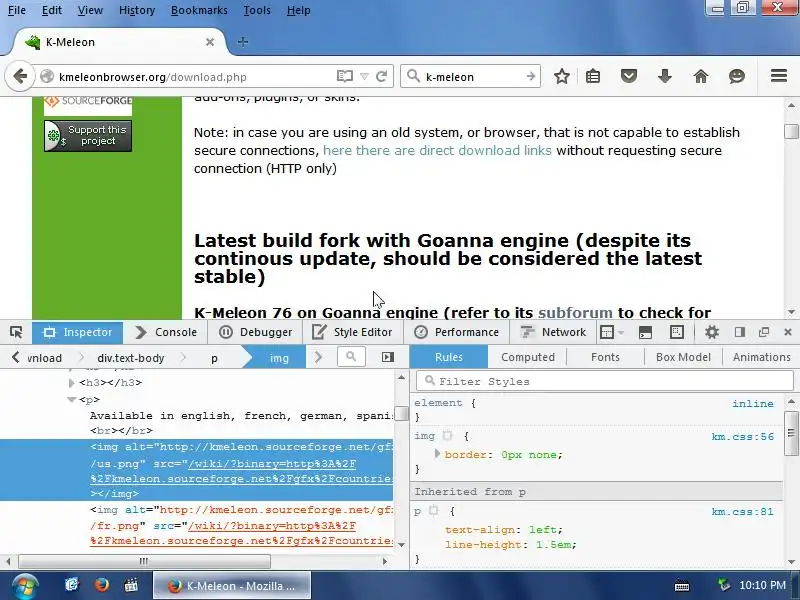Save page to Pocket

click(629, 77)
